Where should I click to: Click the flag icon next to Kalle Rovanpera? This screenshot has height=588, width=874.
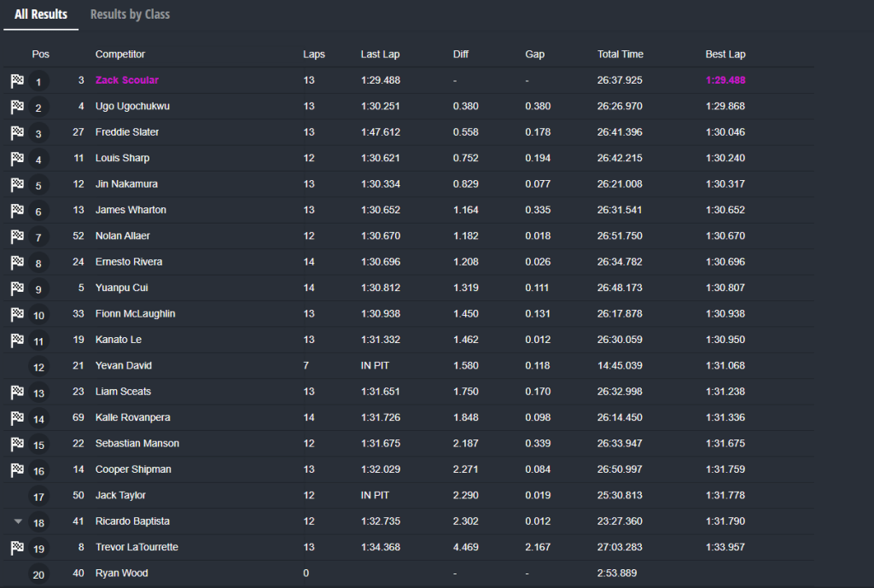(17, 418)
